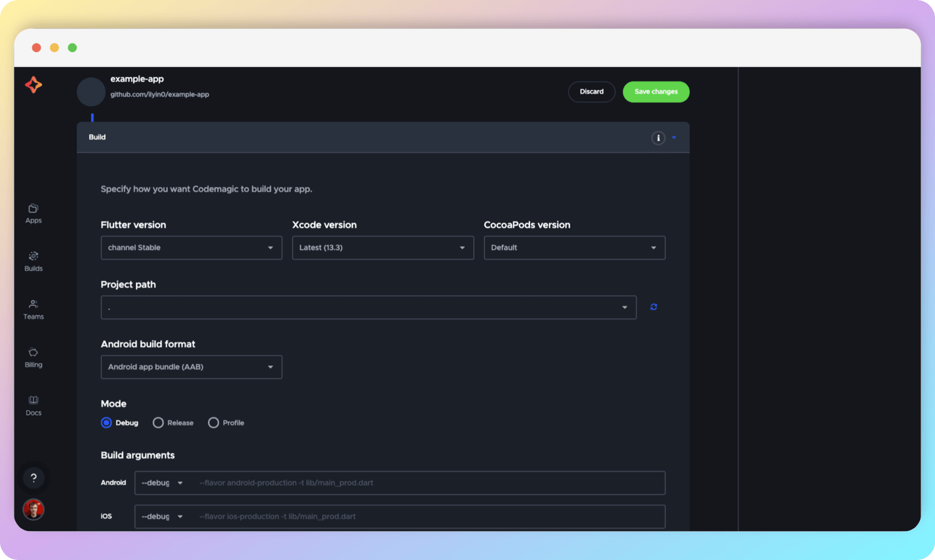This screenshot has height=560, width=935.
Task: Refresh the project path list
Action: (x=653, y=307)
